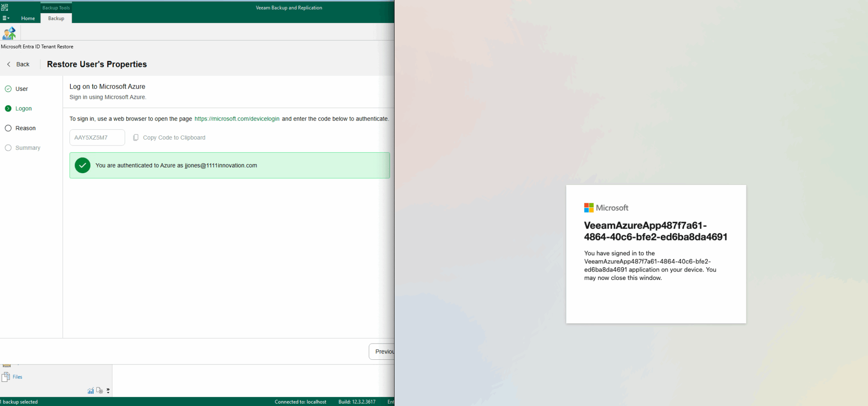The width and height of the screenshot is (868, 406).
Task: Click the 'Sign in using Microsoft Azure.' subtitle
Action: point(108,97)
